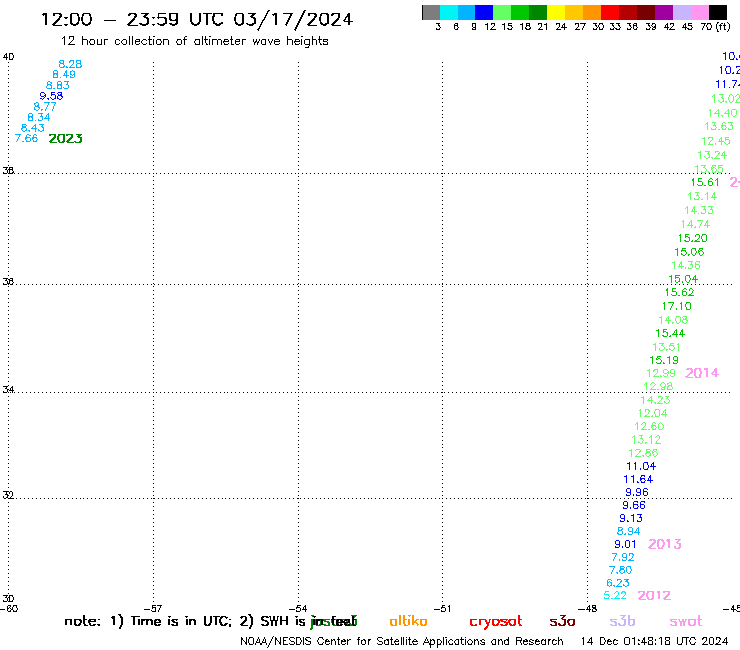740x650 pixels.
Task: Click the 9.96 wave height value
Action: [637, 492]
